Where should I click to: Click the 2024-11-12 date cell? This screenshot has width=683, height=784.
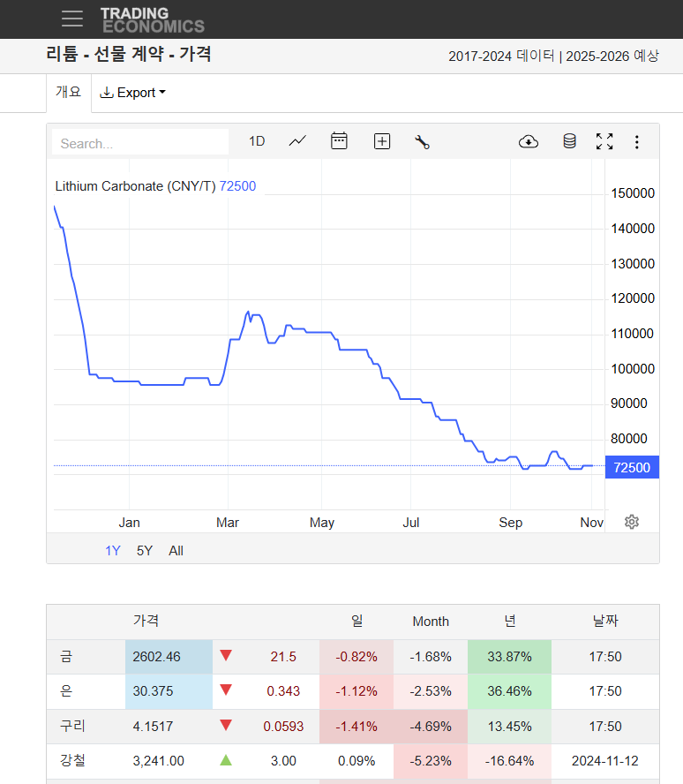click(x=605, y=761)
